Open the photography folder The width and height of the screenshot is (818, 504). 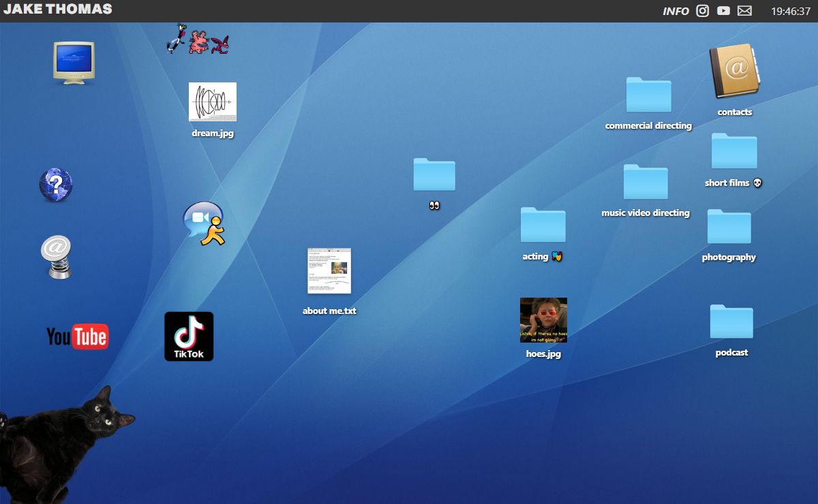[729, 227]
